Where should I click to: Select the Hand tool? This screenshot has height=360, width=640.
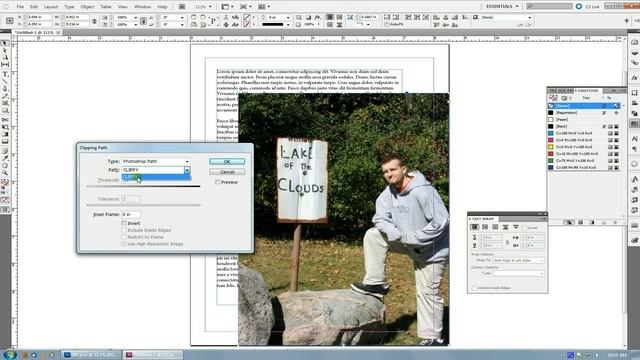pyautogui.click(x=5, y=166)
